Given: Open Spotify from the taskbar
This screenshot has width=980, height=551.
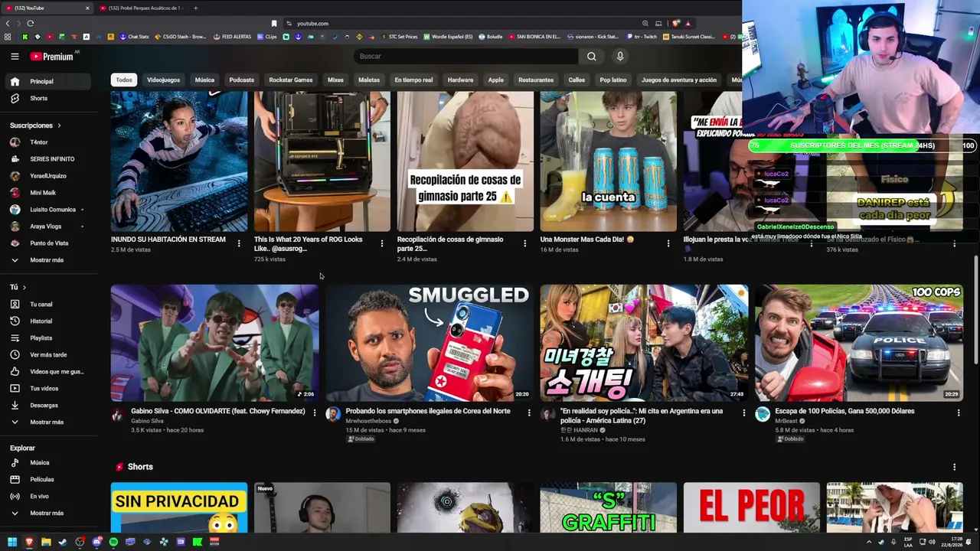Looking at the screenshot, I should tap(113, 542).
